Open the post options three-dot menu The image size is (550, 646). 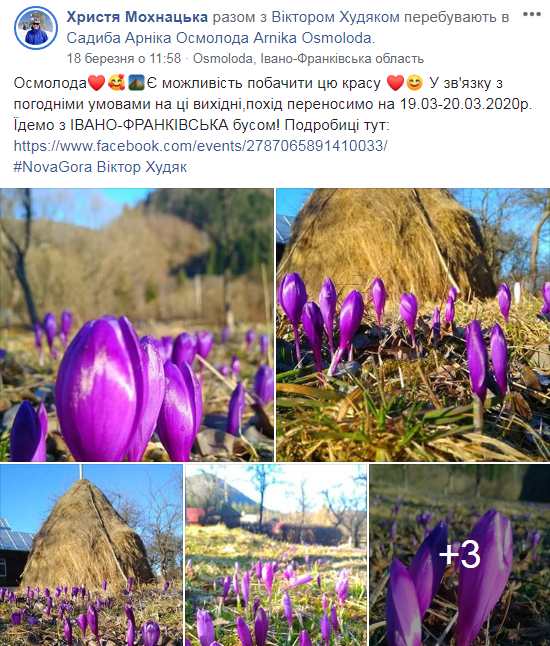click(x=531, y=14)
